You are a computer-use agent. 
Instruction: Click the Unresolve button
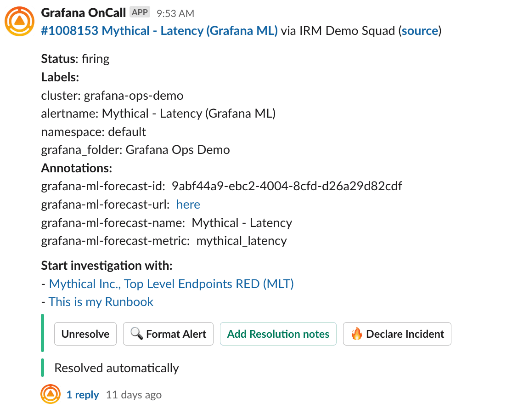(x=85, y=334)
